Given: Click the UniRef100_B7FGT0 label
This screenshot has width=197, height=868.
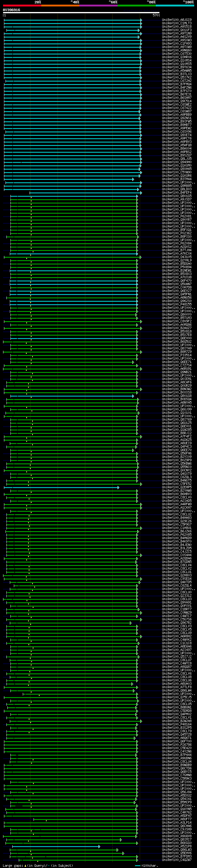Looking at the screenshot, I should click(177, 91).
